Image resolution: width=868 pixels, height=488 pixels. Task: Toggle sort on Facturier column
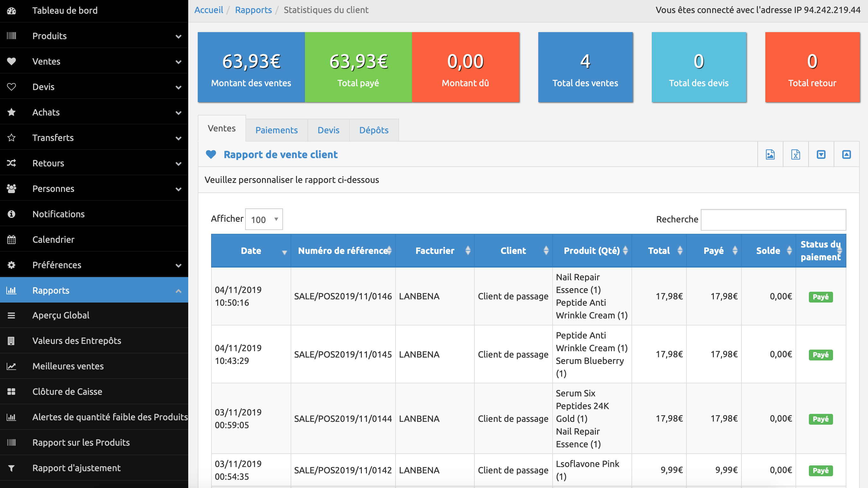tap(435, 251)
